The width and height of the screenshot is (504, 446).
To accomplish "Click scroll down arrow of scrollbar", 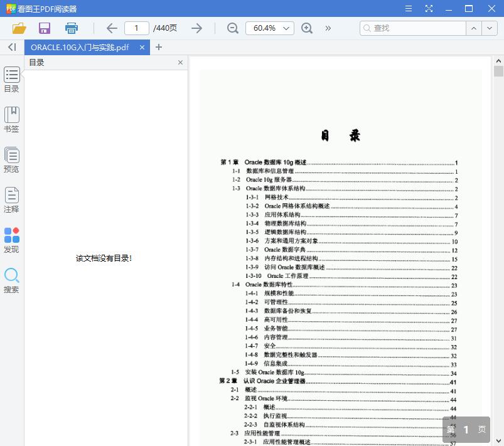I will click(x=498, y=441).
